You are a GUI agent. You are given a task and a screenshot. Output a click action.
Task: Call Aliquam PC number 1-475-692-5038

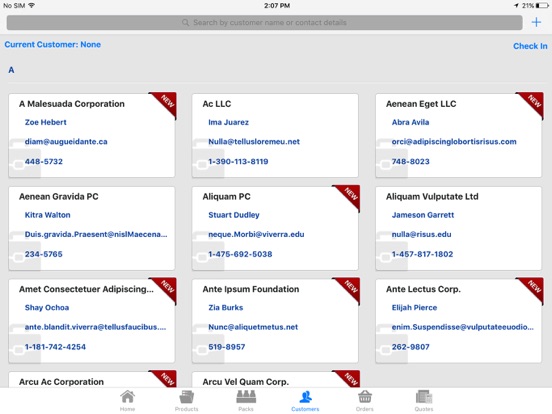[240, 254]
